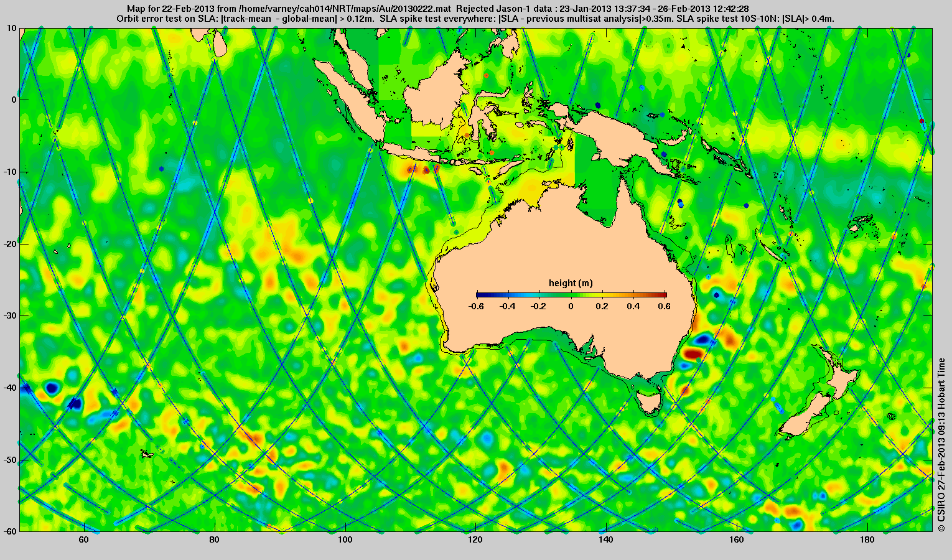The image size is (952, 560).
Task: Click the CSIRO Hobart Time copyright text
Action: tap(942, 444)
